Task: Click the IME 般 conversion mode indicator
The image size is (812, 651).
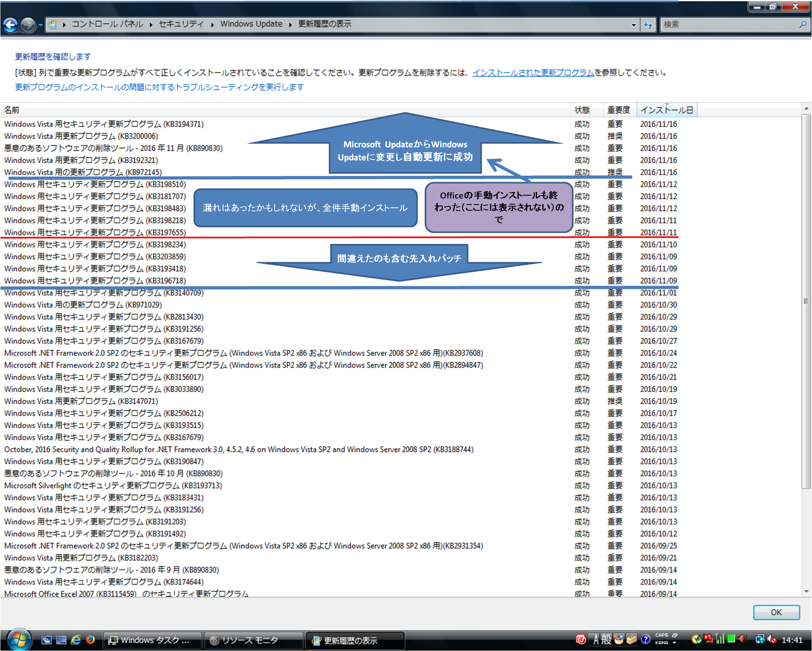Action: click(606, 640)
